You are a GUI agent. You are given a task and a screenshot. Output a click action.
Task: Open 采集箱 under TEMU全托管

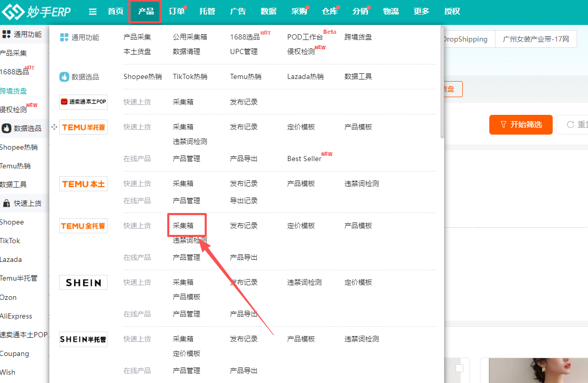tap(183, 226)
